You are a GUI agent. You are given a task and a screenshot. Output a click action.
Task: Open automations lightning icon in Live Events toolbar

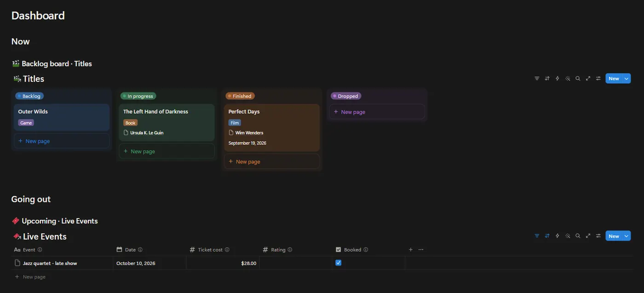point(558,236)
